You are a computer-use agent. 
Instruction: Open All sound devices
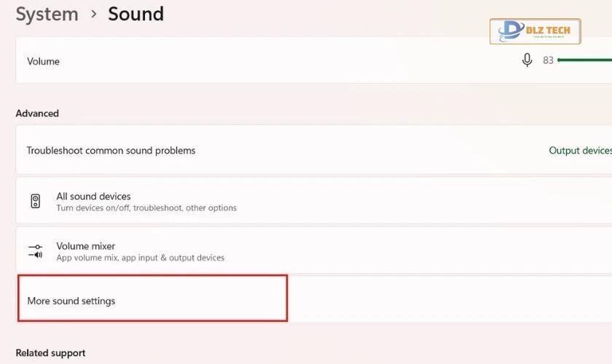pyautogui.click(x=93, y=196)
